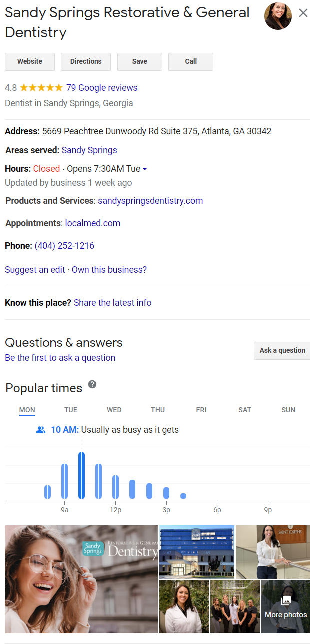
Task: Click the More photos gallery icon
Action: tap(286, 600)
